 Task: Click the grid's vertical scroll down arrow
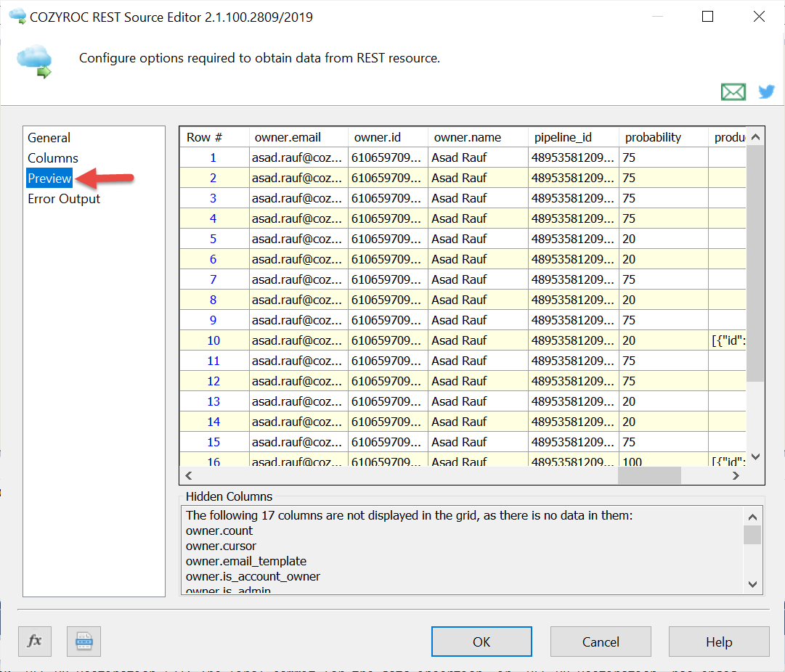click(755, 456)
